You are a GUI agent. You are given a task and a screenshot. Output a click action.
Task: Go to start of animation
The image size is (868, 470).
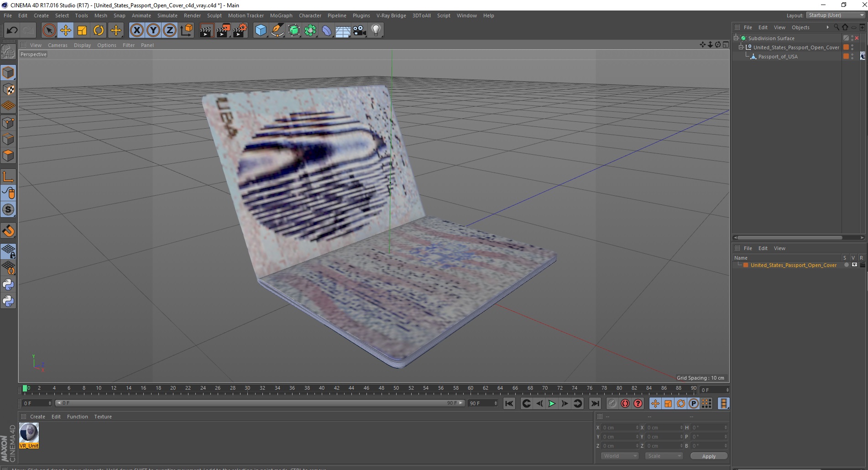[509, 403]
